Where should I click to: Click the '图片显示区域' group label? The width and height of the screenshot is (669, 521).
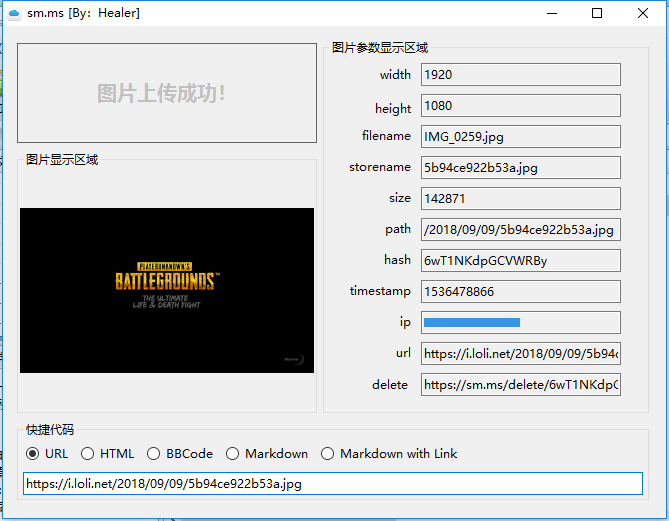coord(62,160)
